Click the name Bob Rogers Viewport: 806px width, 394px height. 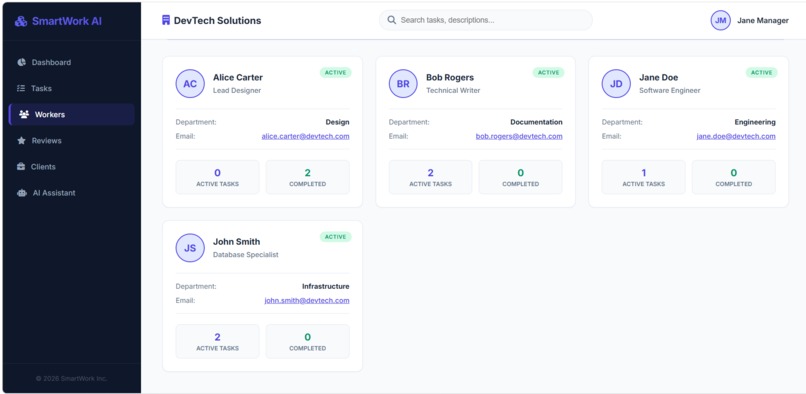[450, 77]
